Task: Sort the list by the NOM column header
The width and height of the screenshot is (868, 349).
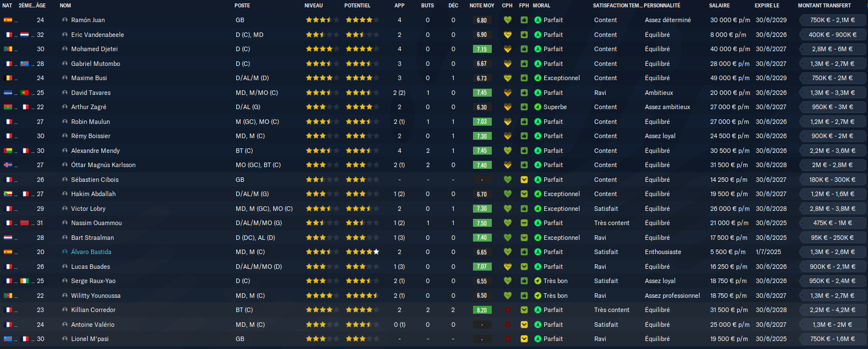Action: pos(65,6)
